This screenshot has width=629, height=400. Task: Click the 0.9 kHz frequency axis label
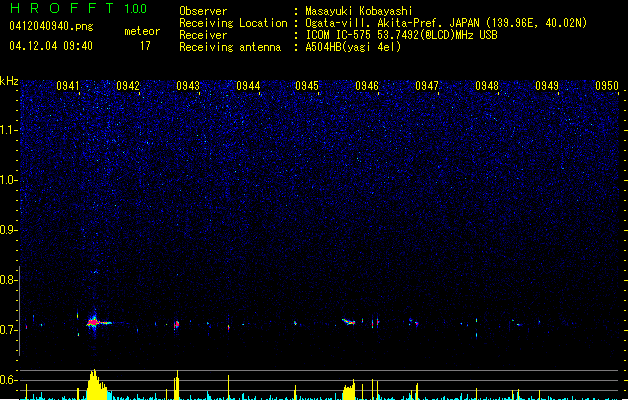pyautogui.click(x=9, y=230)
